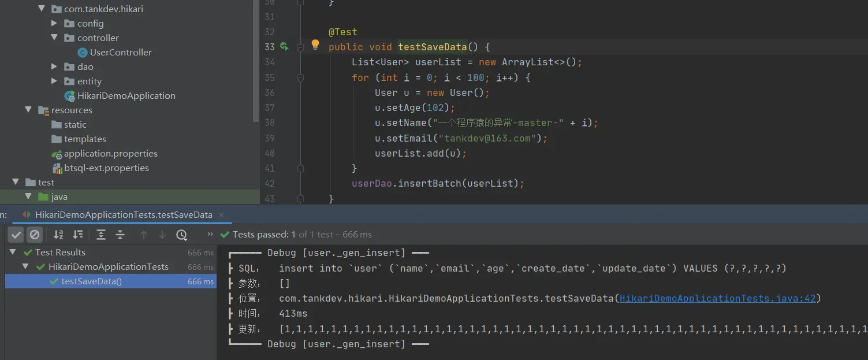Click the resources folder icon
Viewport: 868px width, 360px height.
[43, 110]
